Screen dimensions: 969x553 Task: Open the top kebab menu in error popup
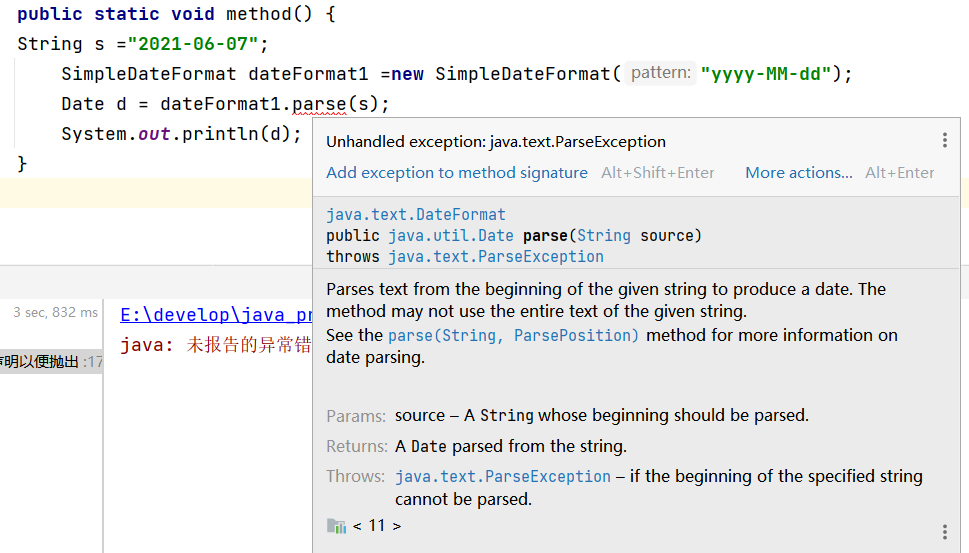pyautogui.click(x=944, y=141)
